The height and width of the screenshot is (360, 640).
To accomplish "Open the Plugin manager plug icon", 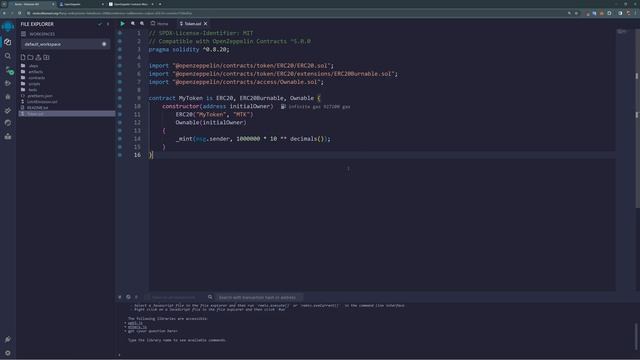I will coord(8,339).
